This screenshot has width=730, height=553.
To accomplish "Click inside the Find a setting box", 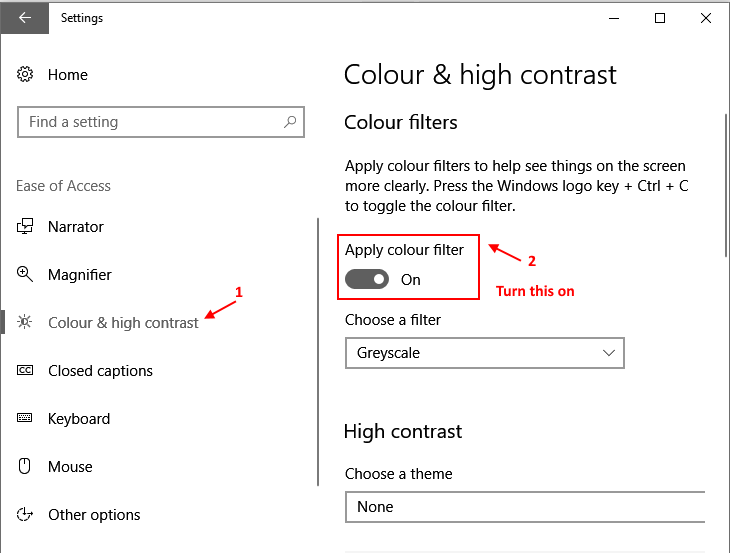I will [x=161, y=122].
